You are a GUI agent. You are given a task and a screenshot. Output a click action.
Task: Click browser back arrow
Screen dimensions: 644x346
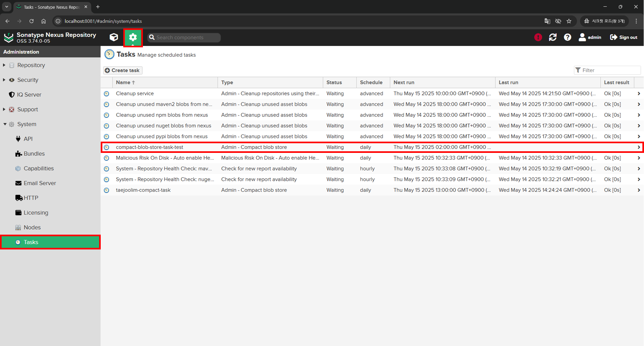point(7,21)
